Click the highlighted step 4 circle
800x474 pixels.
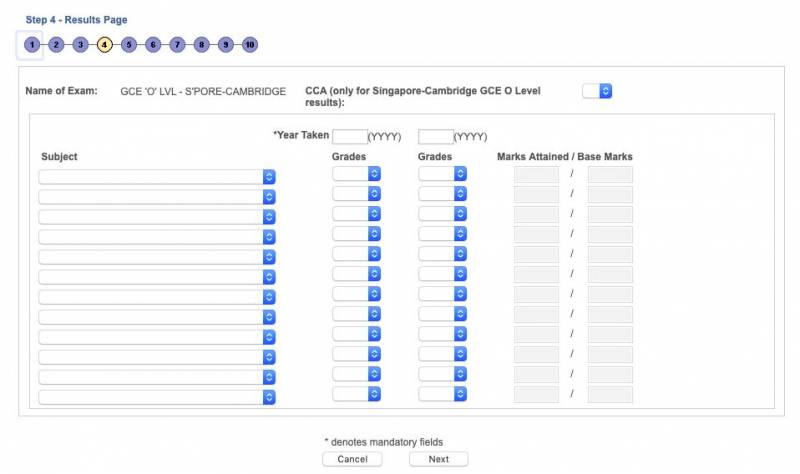tap(104, 45)
